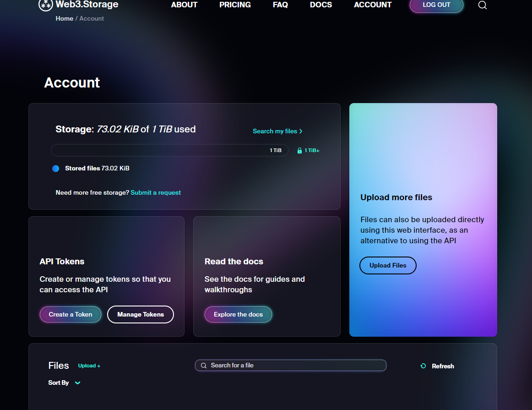Screen dimensions: 532x410
Task: Click Explore the docs button
Action: click(x=238, y=314)
